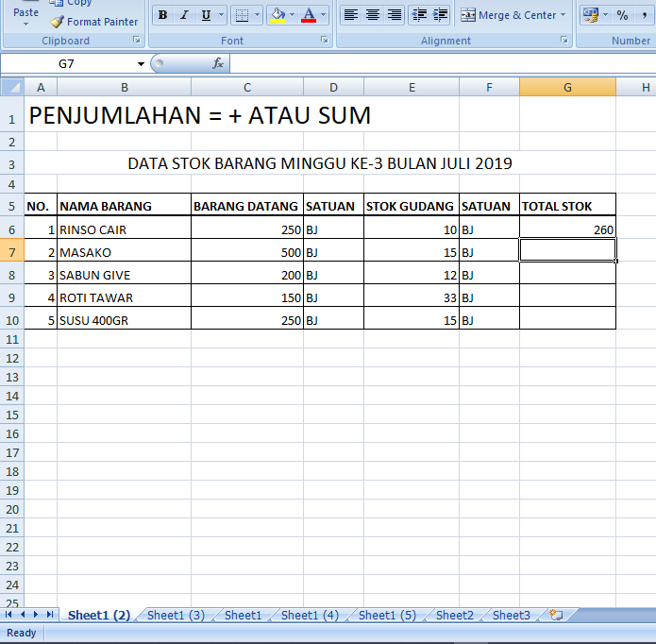This screenshot has width=656, height=644.
Task: Go to last sheet navigation arrow
Action: coord(50,615)
